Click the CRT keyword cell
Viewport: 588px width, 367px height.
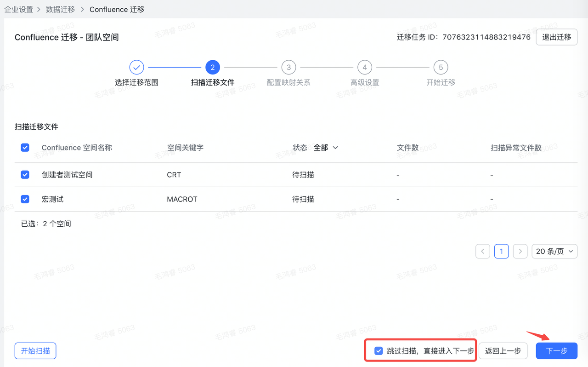click(174, 175)
